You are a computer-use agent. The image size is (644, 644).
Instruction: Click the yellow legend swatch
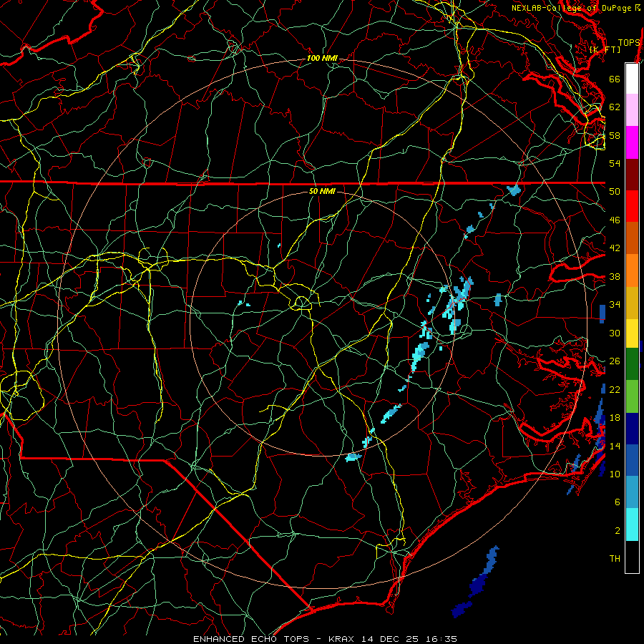(632, 333)
